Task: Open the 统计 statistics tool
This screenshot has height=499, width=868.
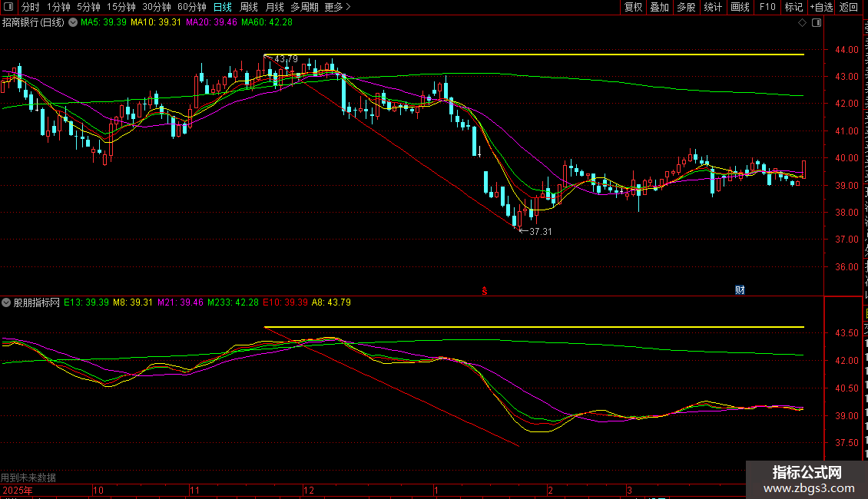Action: [x=713, y=7]
